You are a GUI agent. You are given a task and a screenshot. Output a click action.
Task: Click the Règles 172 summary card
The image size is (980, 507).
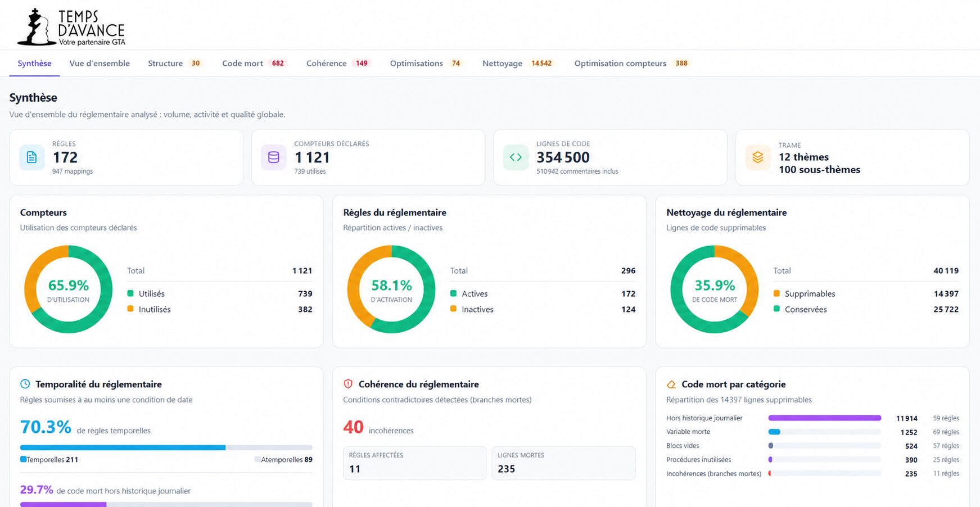tap(127, 157)
